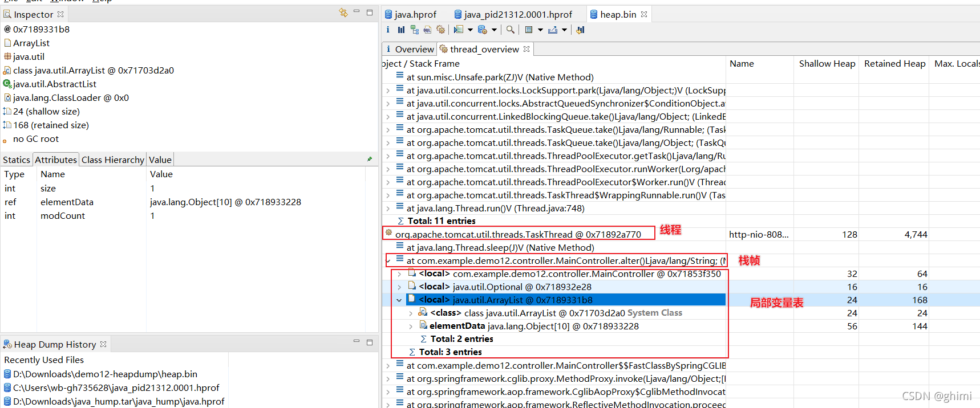Open the Statics tab in Inspector
The width and height of the screenshot is (980, 408).
(x=16, y=160)
